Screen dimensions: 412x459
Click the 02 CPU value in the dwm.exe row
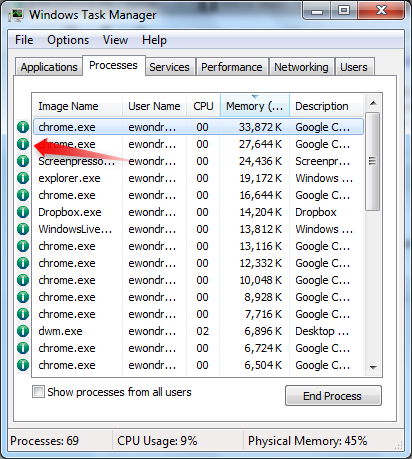202,331
